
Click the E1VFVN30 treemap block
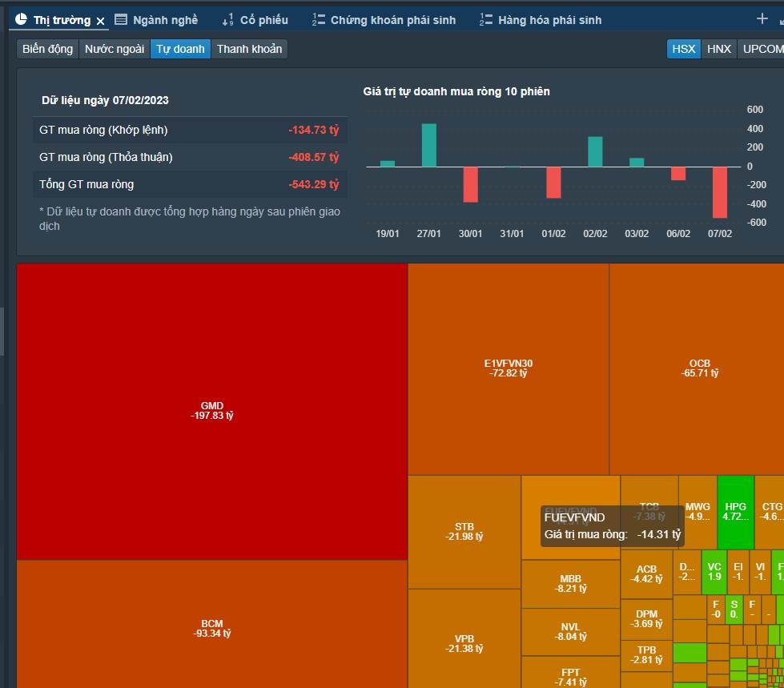(509, 368)
